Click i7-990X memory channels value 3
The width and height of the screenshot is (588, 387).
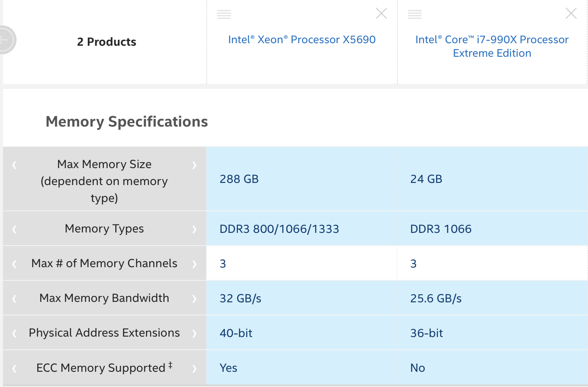click(413, 264)
